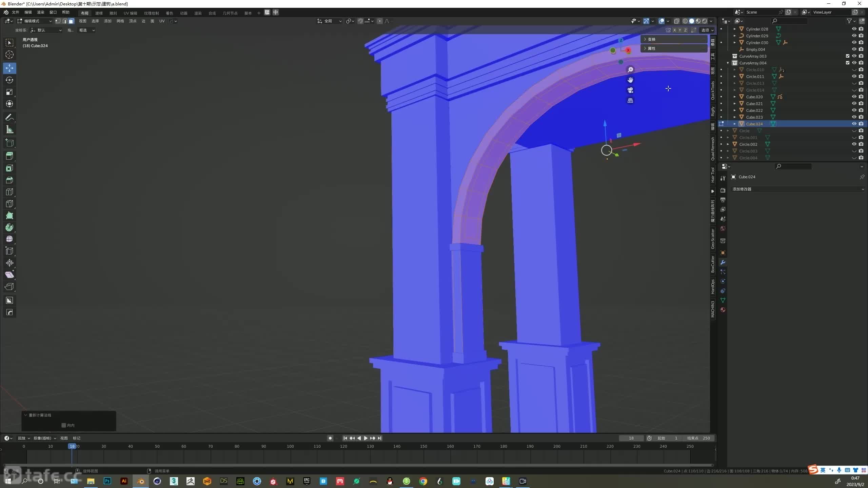Open the 选项 options button
868x488 pixels.
click(707, 30)
